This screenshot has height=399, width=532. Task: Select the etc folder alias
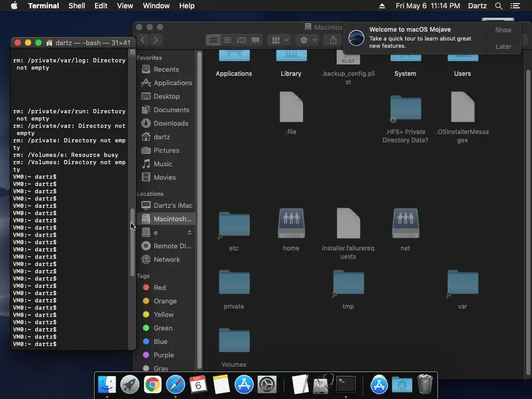tap(234, 224)
